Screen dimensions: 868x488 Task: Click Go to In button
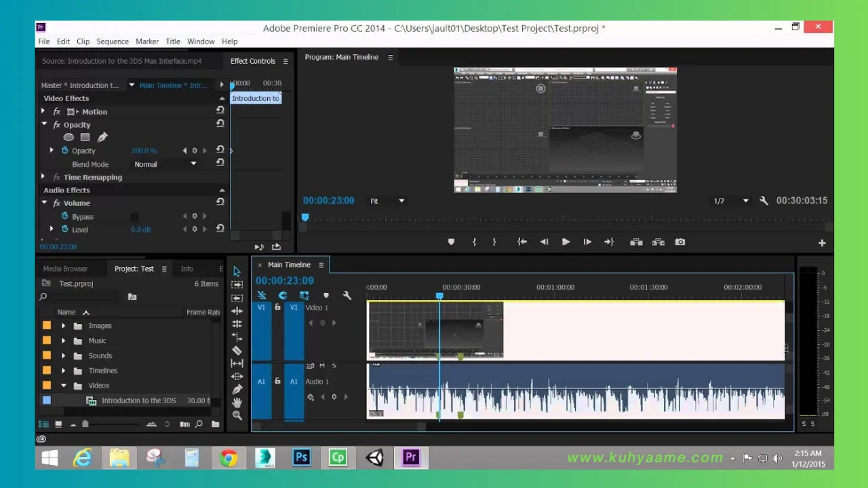tap(522, 242)
